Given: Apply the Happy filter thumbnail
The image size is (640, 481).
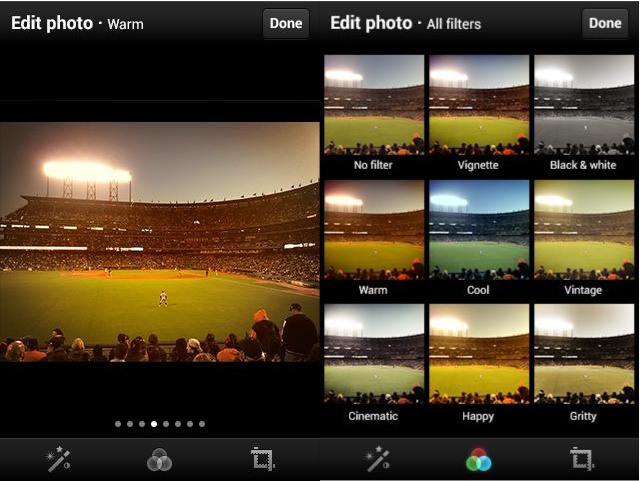Looking at the screenshot, I should coord(478,355).
